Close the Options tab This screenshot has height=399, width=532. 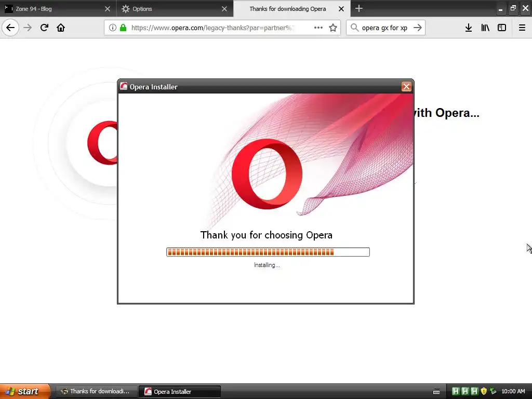(x=224, y=9)
